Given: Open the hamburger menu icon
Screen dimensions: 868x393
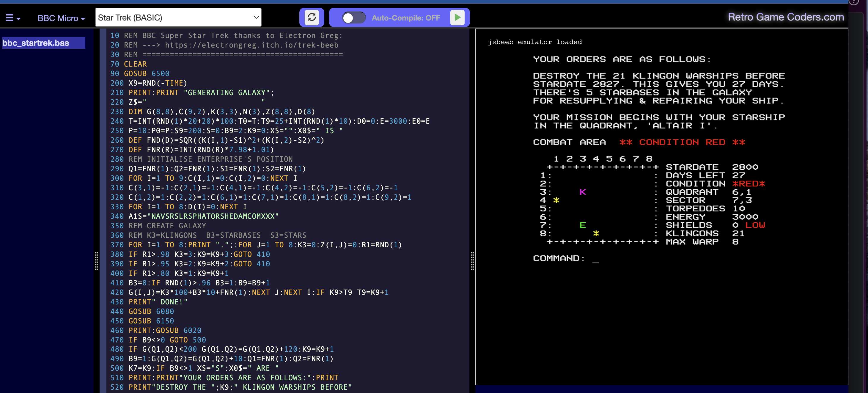Looking at the screenshot, I should [x=10, y=18].
